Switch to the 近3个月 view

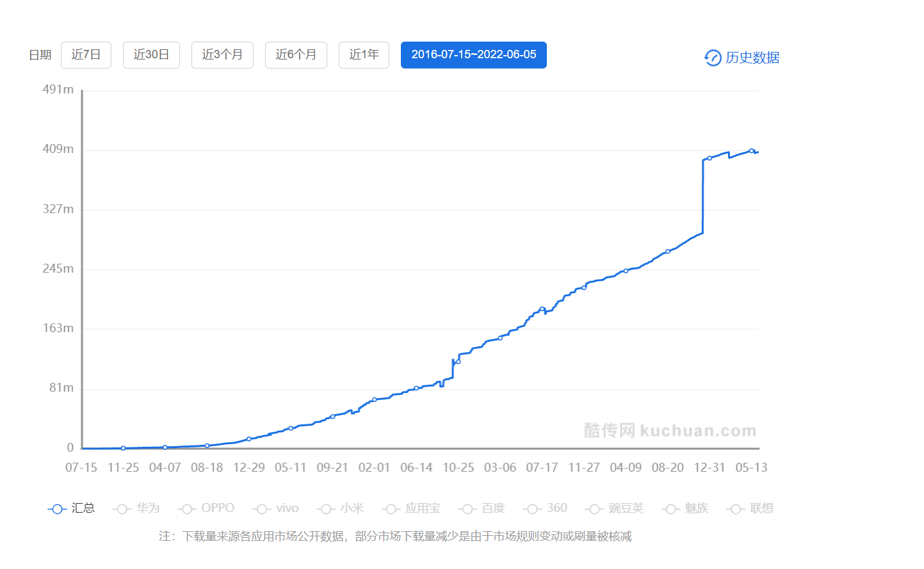pyautogui.click(x=222, y=55)
